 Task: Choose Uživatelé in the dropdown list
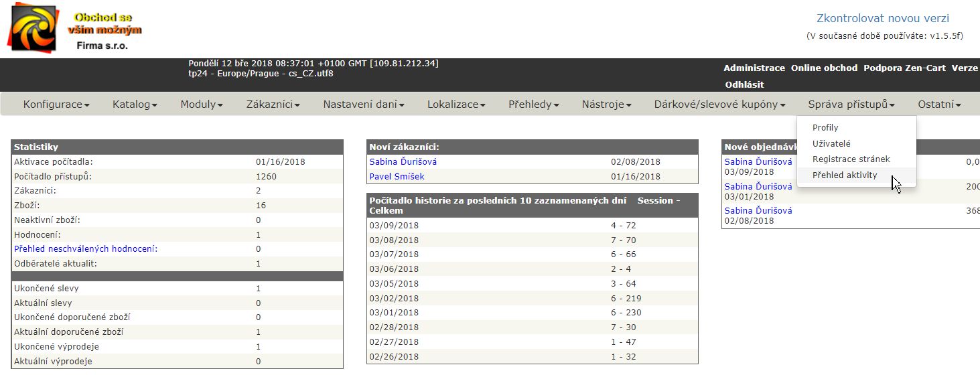click(831, 143)
